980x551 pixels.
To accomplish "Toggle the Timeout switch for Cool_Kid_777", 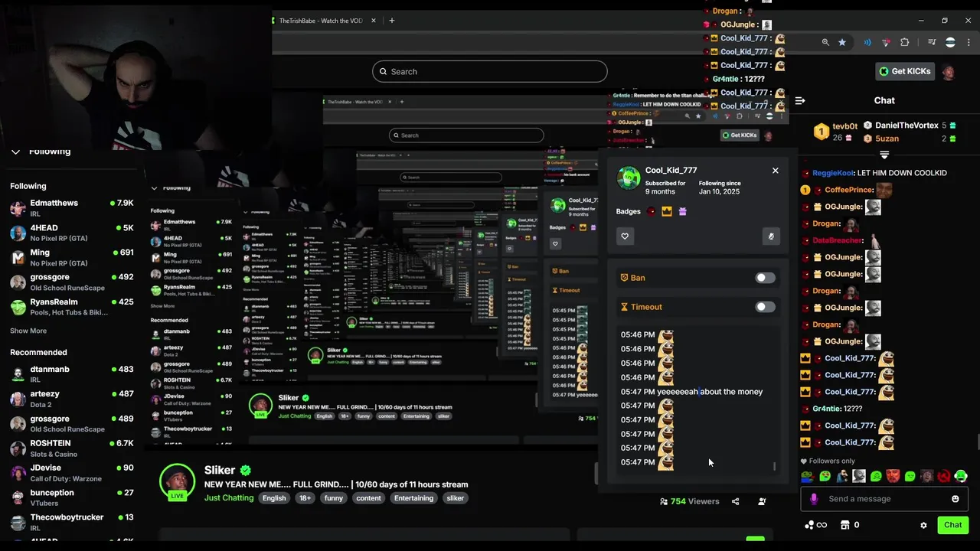I will coord(765,307).
